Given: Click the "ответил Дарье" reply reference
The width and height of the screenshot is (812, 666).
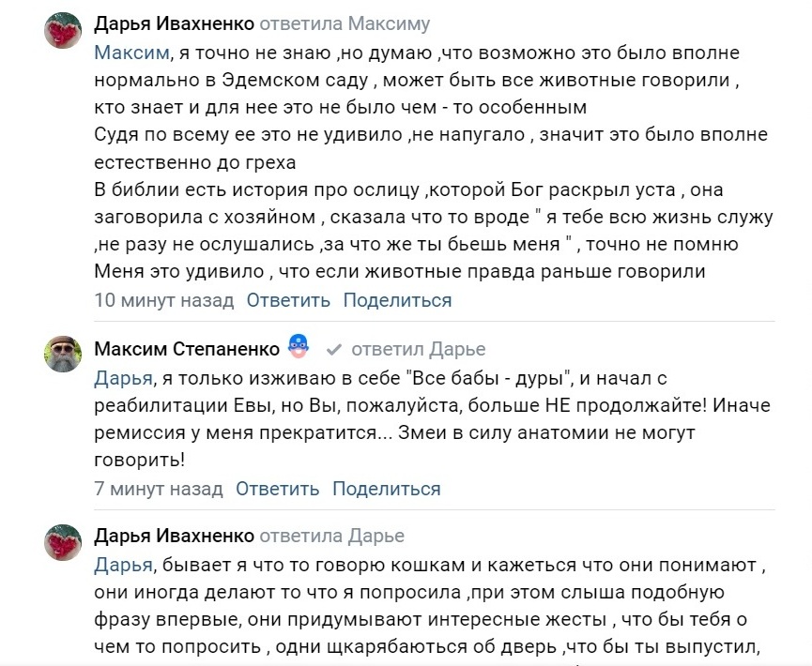Looking at the screenshot, I should (418, 349).
